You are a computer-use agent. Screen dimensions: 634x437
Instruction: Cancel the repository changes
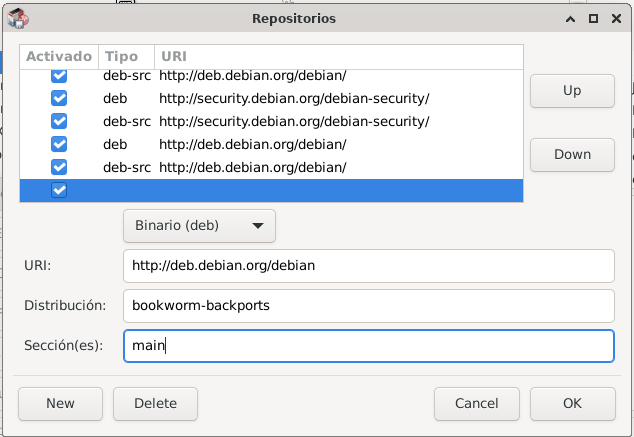(476, 403)
